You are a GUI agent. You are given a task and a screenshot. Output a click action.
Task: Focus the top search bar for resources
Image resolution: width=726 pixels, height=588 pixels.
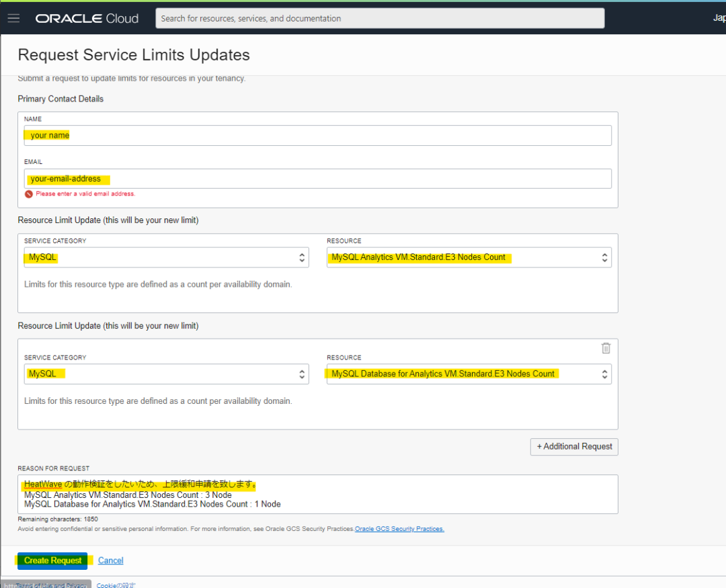pyautogui.click(x=380, y=19)
